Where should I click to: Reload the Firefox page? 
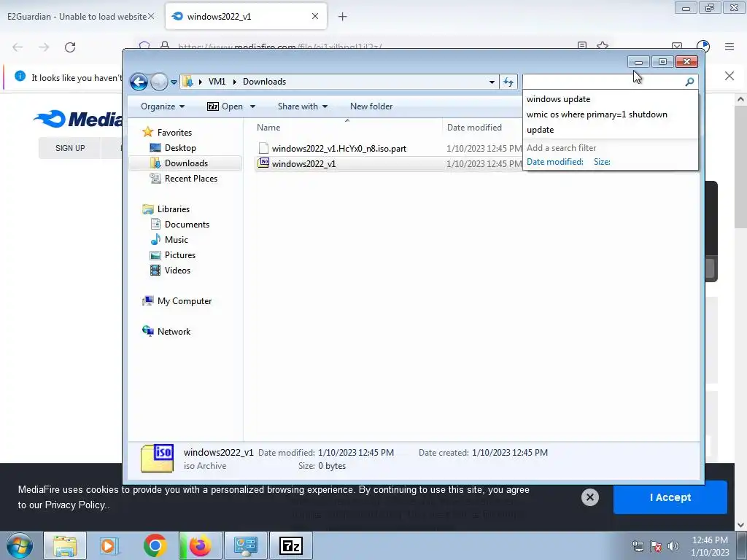(x=70, y=47)
